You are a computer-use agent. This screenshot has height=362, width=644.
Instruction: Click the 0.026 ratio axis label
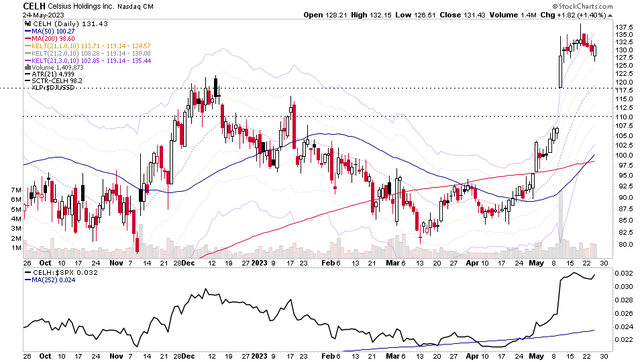click(624, 314)
